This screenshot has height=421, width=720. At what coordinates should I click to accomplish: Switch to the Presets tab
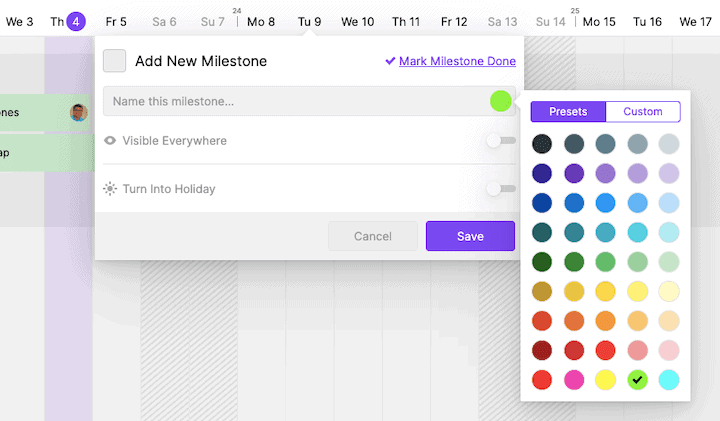tap(568, 112)
